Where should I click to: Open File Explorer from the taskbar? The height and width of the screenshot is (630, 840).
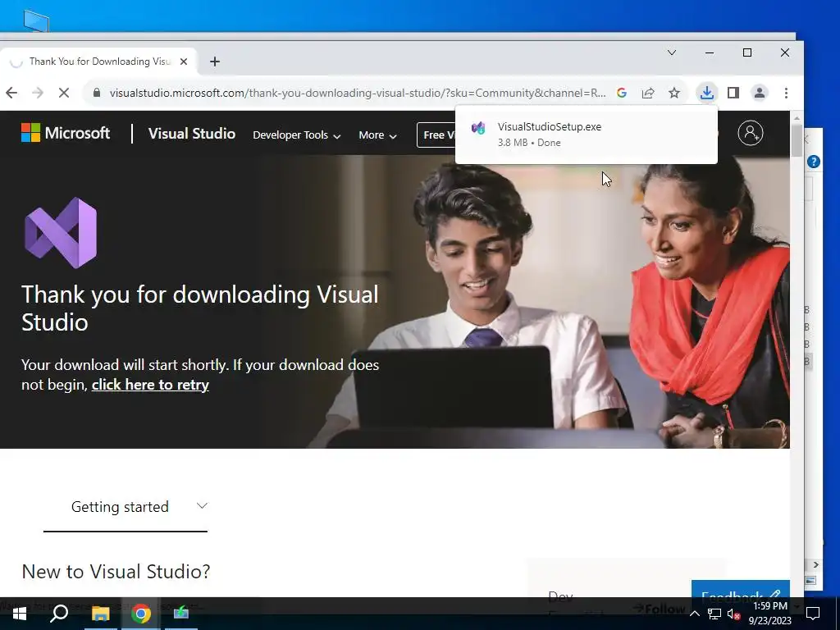[x=100, y=614]
